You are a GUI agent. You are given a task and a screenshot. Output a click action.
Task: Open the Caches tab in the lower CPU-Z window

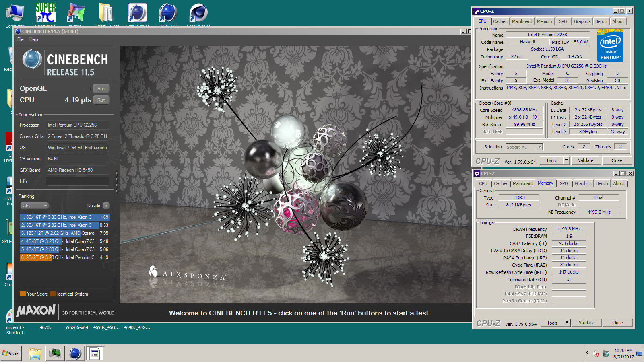(501, 183)
